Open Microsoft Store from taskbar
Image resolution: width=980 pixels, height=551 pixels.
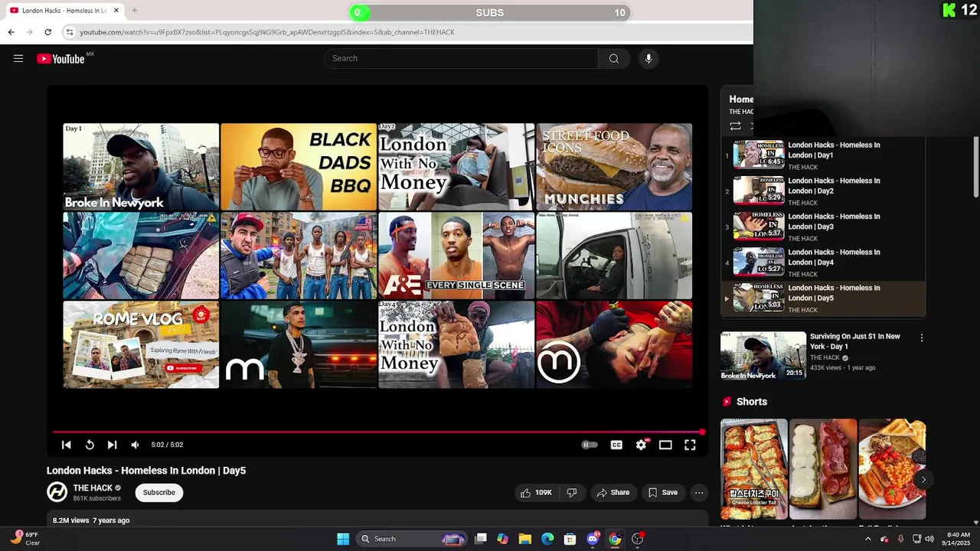point(570,539)
